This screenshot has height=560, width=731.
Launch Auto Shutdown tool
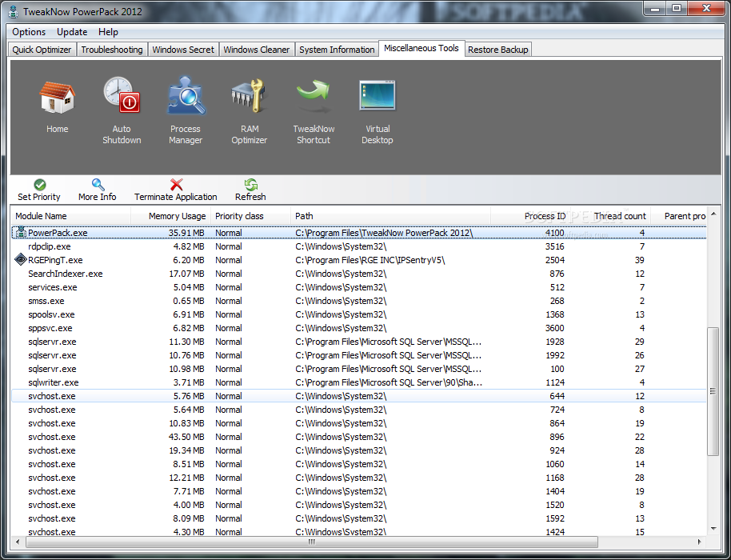(122, 95)
